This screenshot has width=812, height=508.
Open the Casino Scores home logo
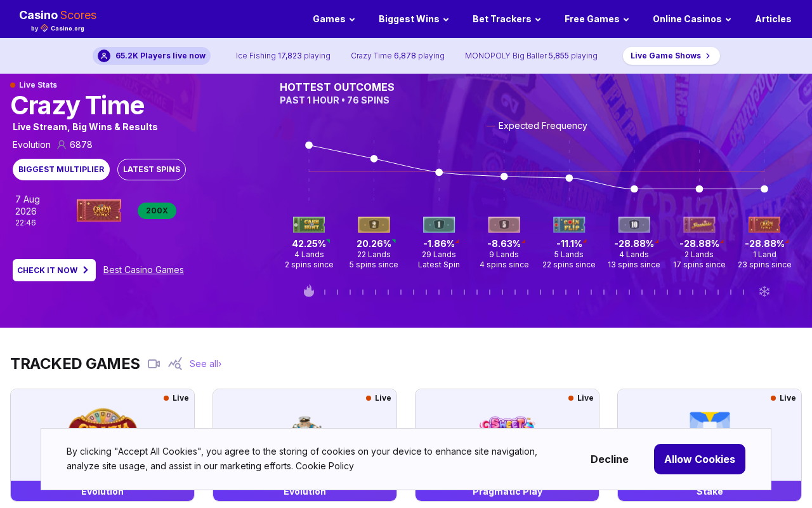tap(58, 20)
